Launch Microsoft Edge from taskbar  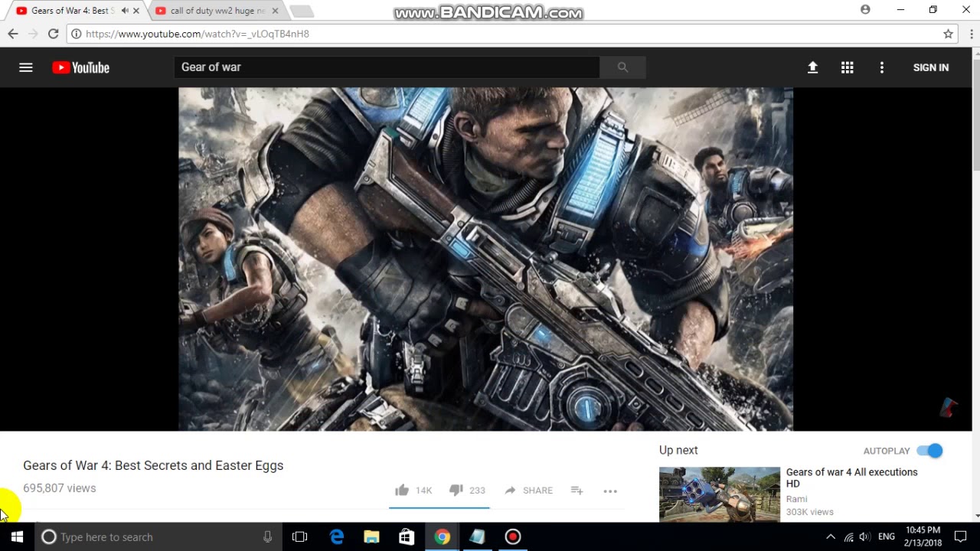click(337, 537)
